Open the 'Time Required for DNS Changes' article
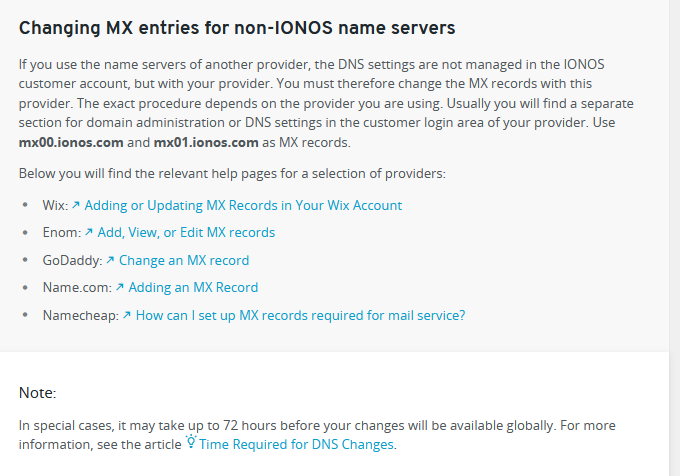 (296, 444)
